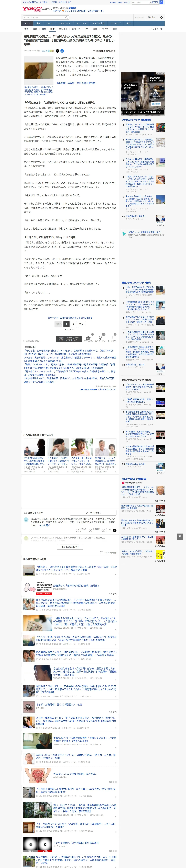Share article on Facebook via header icon
186x868 pixels.
62,51
